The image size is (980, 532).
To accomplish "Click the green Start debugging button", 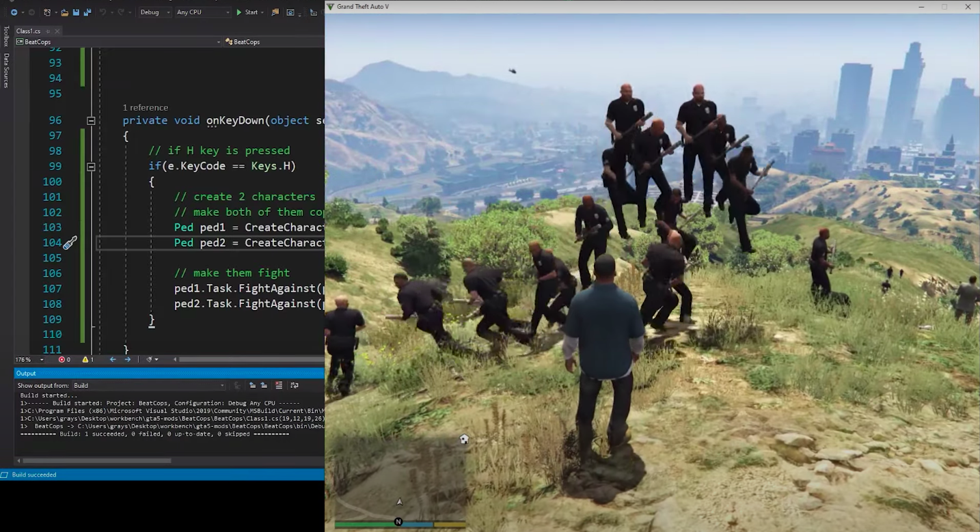I will coord(247,12).
